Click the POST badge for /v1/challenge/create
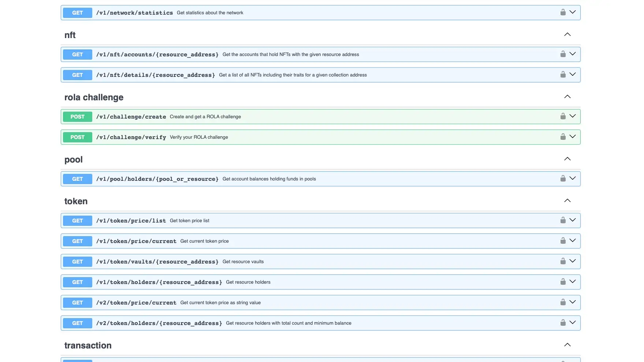 [78, 117]
